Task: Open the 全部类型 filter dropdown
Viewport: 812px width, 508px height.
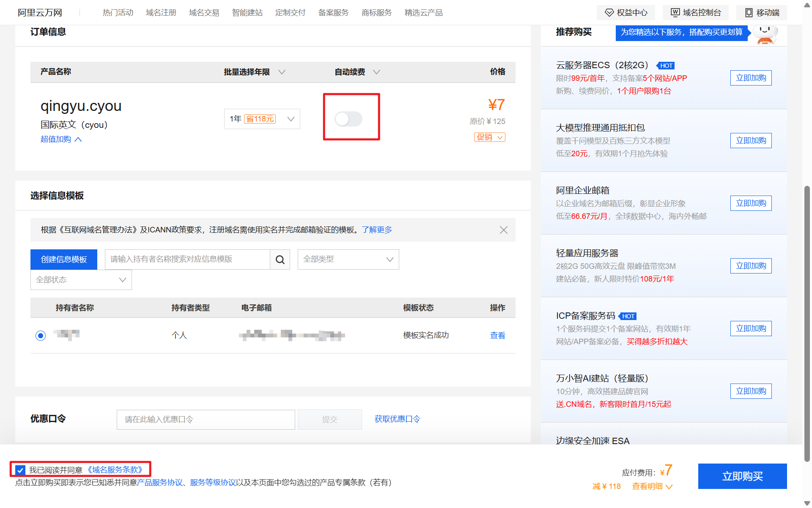Action: point(348,260)
